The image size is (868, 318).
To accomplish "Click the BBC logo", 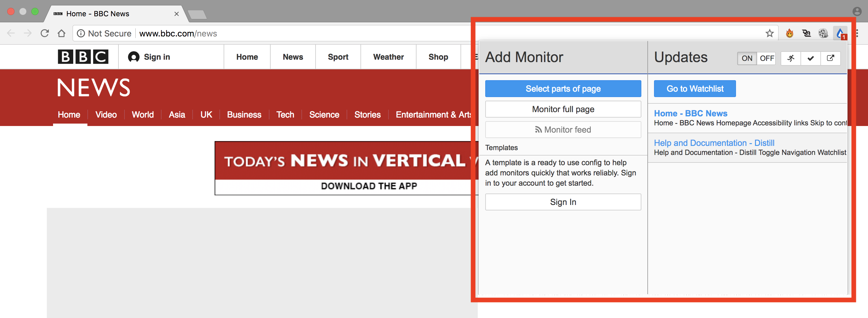I will 83,57.
